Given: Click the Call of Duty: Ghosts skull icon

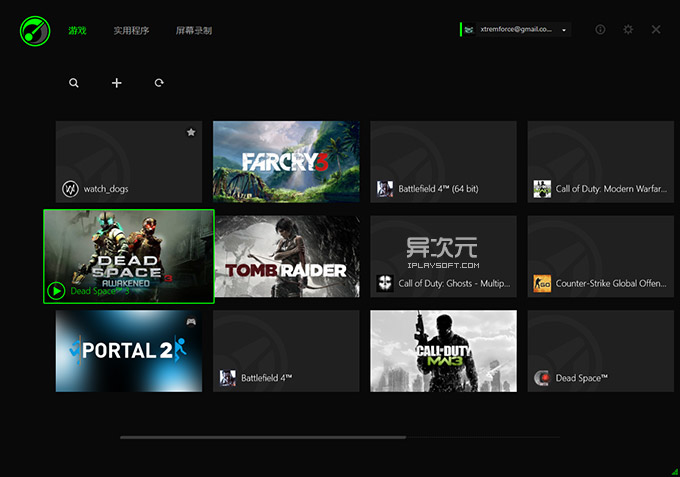Looking at the screenshot, I should tap(385, 284).
